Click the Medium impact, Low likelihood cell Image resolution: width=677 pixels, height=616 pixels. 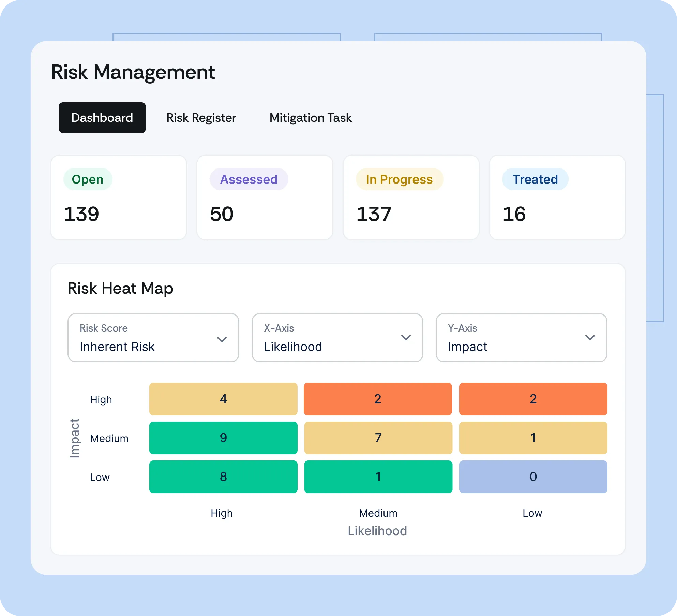click(x=533, y=438)
